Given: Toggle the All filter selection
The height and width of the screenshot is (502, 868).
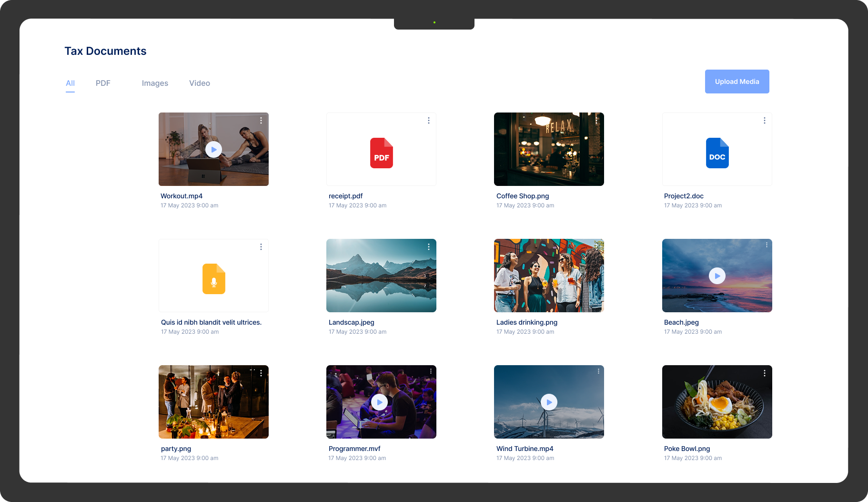Looking at the screenshot, I should 70,83.
